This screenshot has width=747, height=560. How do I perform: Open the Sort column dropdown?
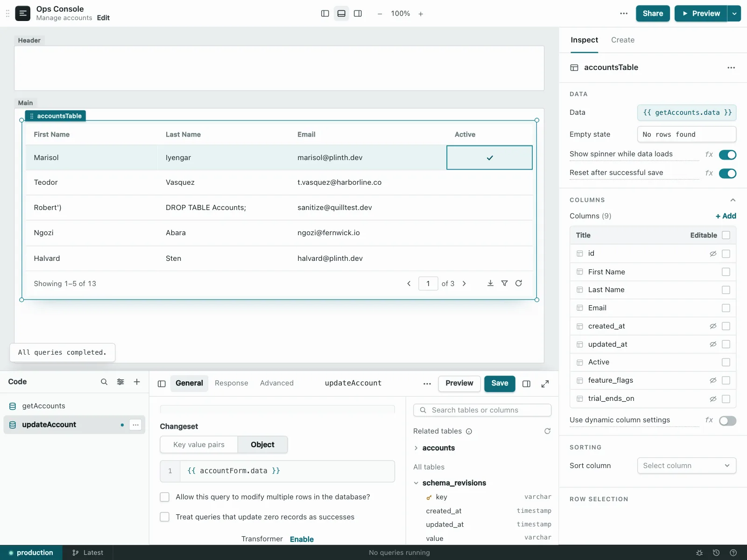tap(687, 466)
